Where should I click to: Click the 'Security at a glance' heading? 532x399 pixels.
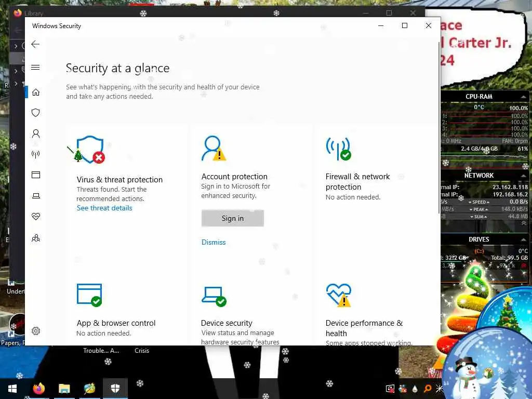[118, 68]
